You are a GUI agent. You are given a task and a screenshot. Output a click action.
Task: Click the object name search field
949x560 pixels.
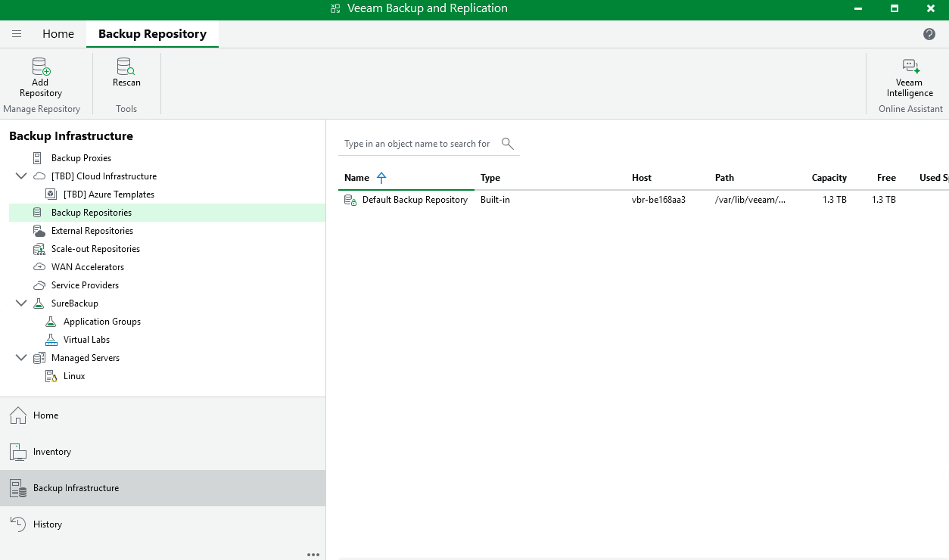[x=417, y=144]
